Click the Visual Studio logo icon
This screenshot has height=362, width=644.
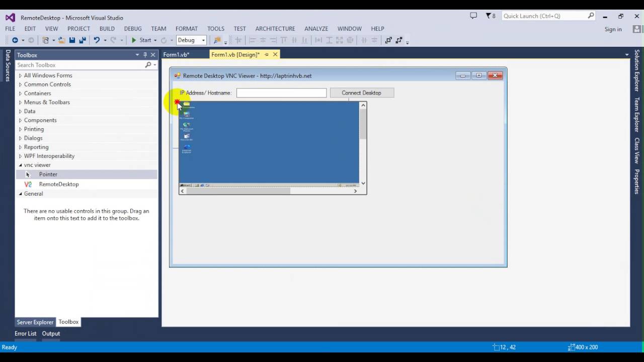(x=10, y=18)
